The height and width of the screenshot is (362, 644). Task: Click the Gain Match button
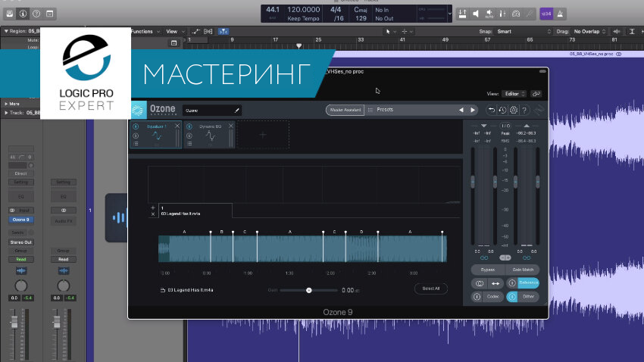click(x=523, y=270)
